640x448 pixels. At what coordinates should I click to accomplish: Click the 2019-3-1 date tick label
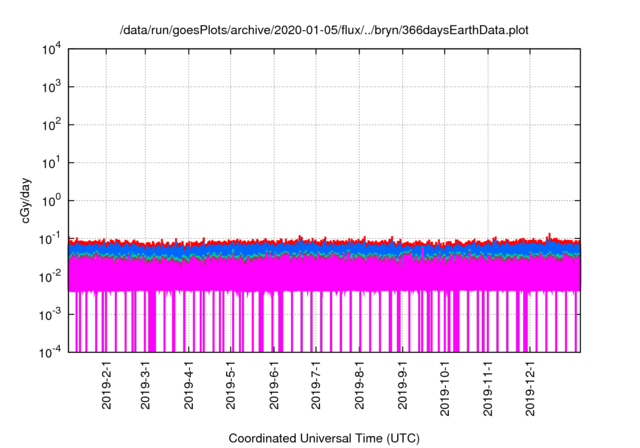pos(145,385)
